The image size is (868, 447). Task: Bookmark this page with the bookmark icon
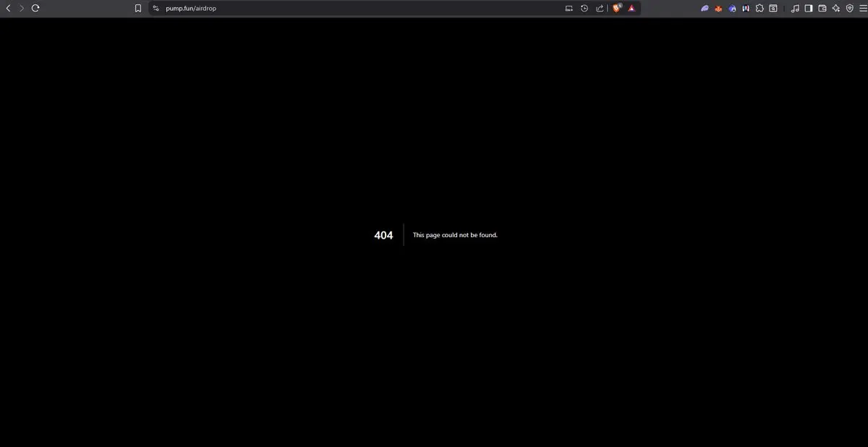pyautogui.click(x=138, y=8)
